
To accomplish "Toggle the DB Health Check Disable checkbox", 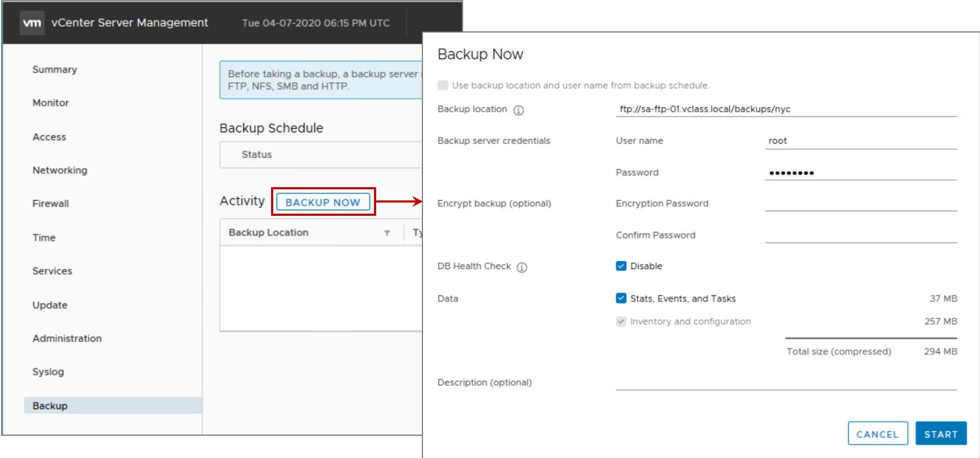I will (621, 266).
